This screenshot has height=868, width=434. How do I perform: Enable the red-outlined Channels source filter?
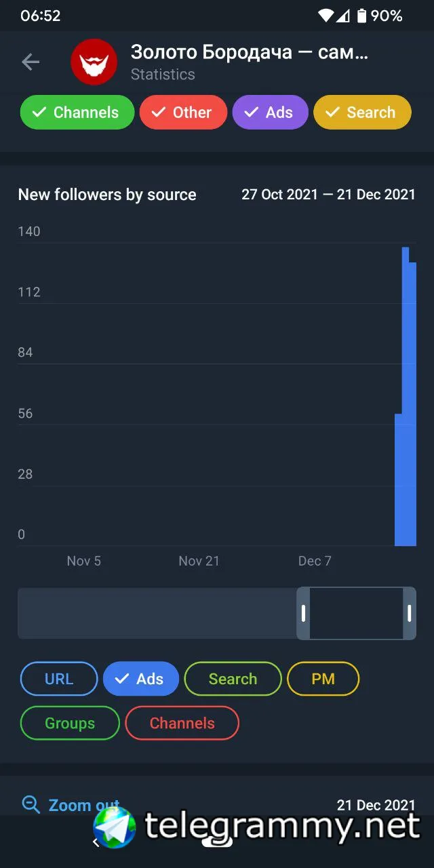point(182,723)
